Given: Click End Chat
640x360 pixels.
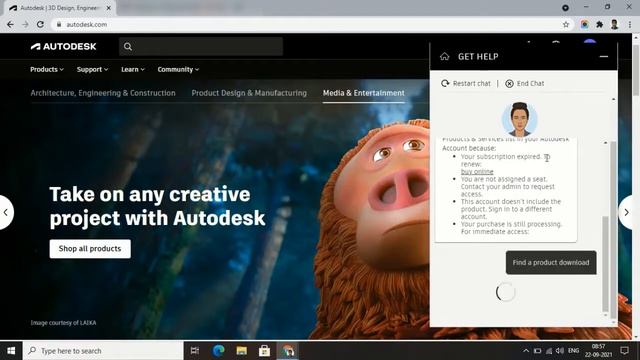Looking at the screenshot, I should click(x=524, y=83).
